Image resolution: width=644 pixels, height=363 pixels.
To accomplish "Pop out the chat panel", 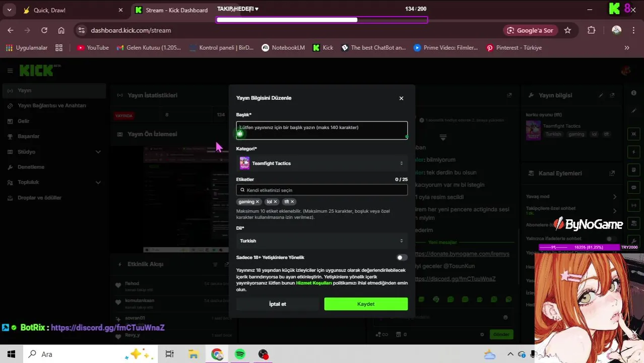I will (509, 95).
